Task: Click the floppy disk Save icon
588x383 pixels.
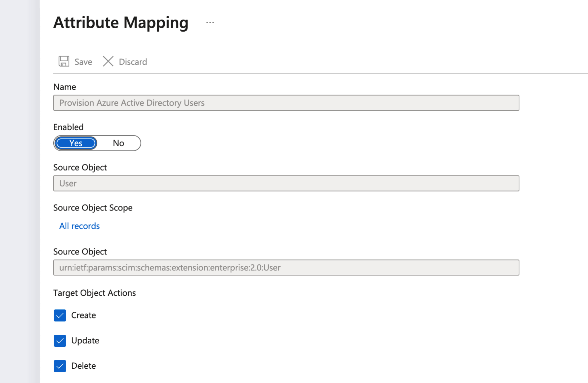Action: point(64,62)
